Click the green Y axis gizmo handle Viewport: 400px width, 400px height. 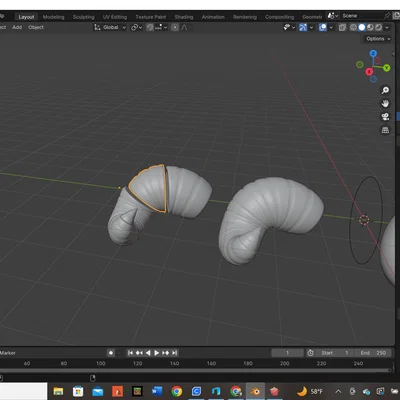point(387,68)
